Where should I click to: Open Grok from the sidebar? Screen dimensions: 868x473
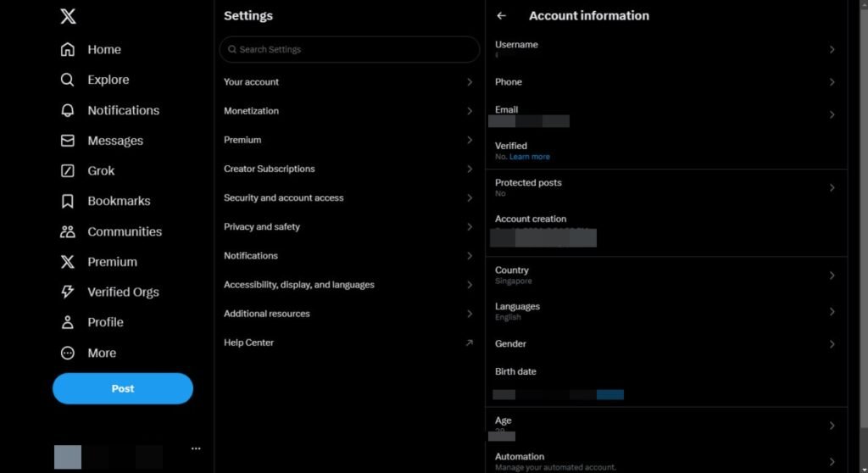pos(68,170)
